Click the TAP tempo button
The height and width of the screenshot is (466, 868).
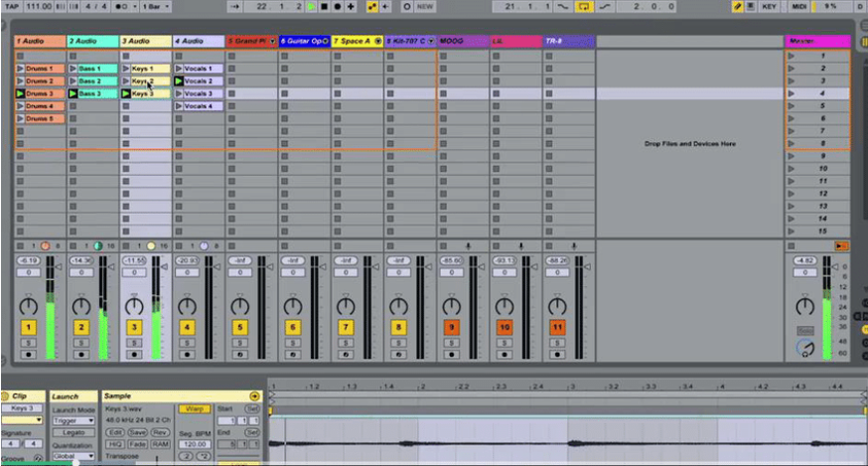pos(12,7)
